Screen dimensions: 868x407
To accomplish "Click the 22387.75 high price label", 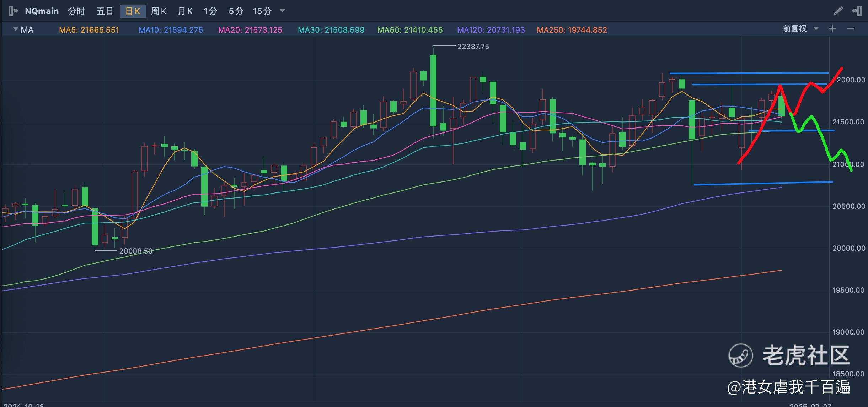I will pyautogui.click(x=473, y=47).
